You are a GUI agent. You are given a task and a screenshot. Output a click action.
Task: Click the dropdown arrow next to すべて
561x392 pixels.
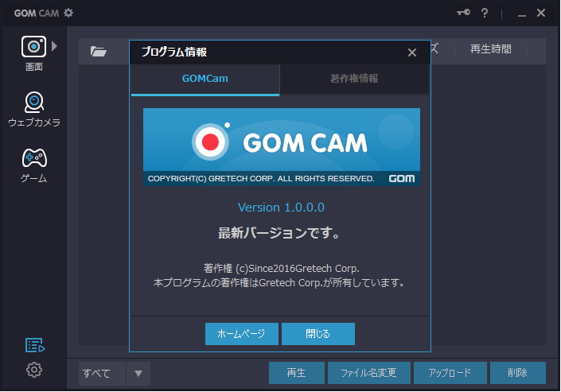[x=138, y=374]
